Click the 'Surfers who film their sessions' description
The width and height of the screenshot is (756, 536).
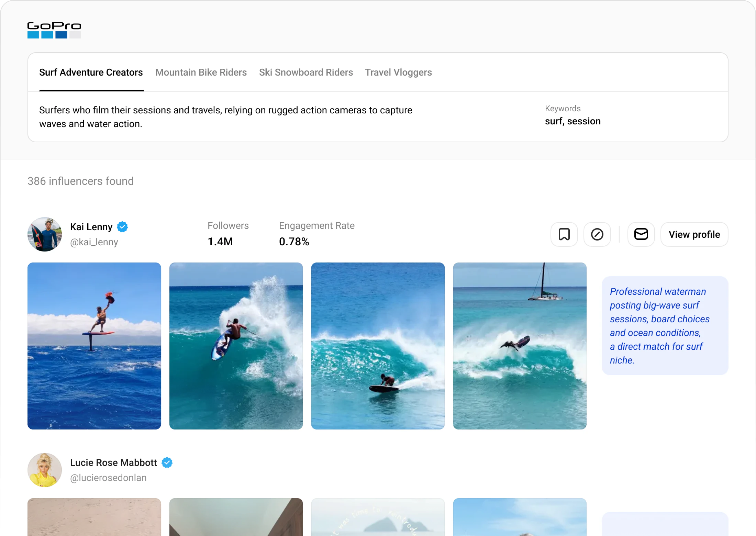click(226, 117)
